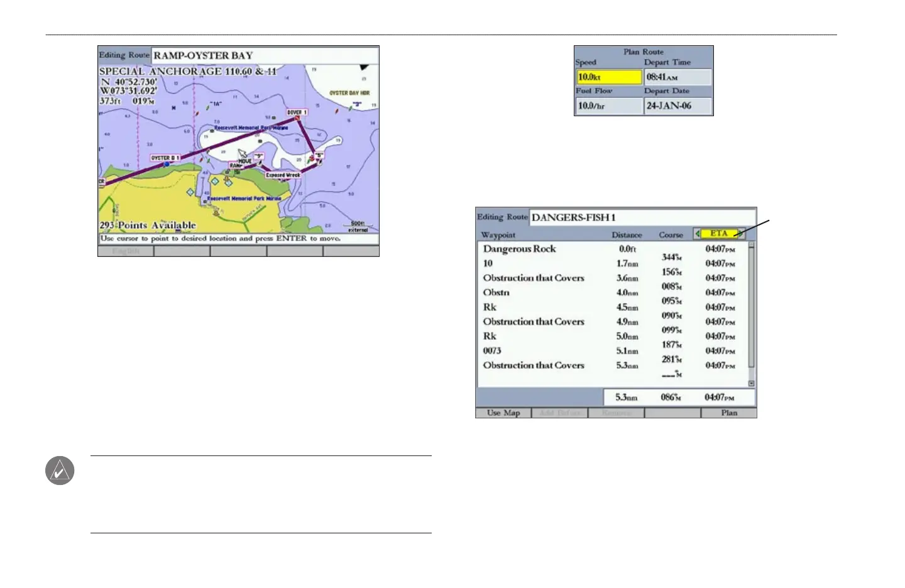
Task: Click the OYSTER BAY HBR chart label
Action: click(349, 93)
